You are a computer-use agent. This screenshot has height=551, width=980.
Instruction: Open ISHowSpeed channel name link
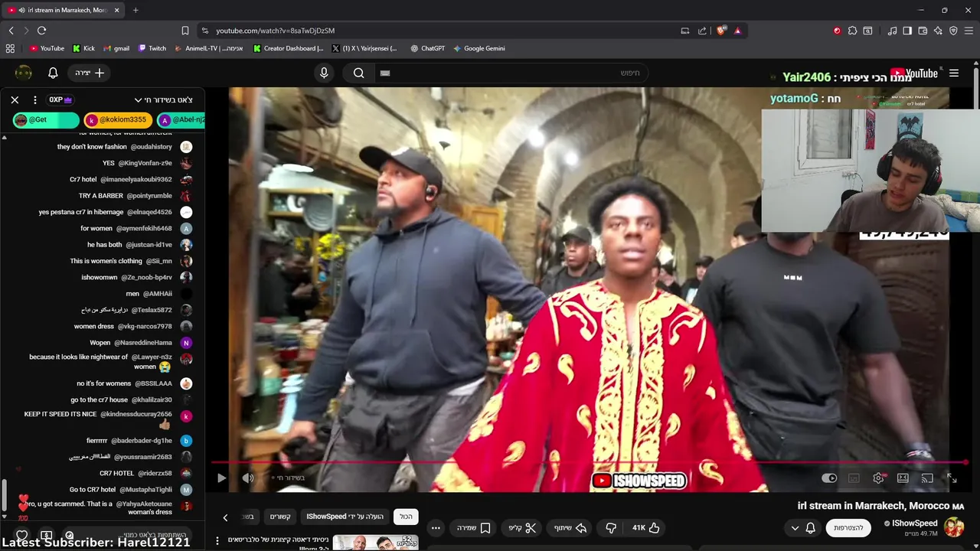point(915,523)
